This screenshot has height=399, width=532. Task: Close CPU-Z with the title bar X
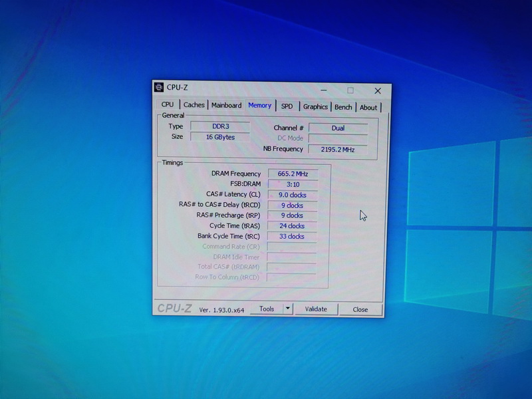[378, 91]
